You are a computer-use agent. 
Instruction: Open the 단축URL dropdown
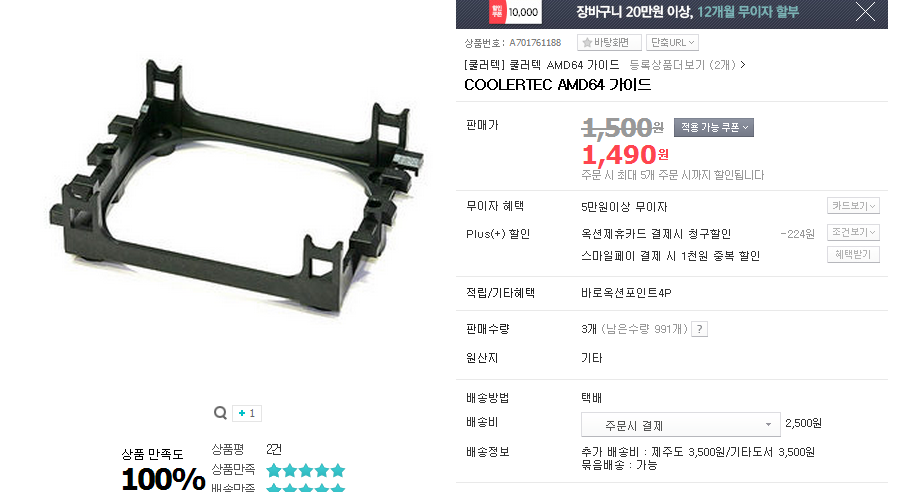pyautogui.click(x=672, y=42)
